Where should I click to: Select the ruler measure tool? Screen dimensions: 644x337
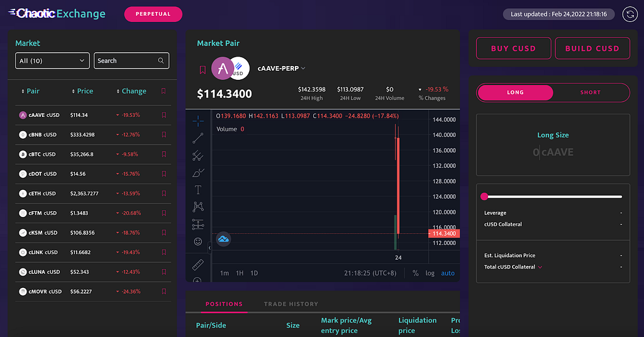pyautogui.click(x=198, y=265)
